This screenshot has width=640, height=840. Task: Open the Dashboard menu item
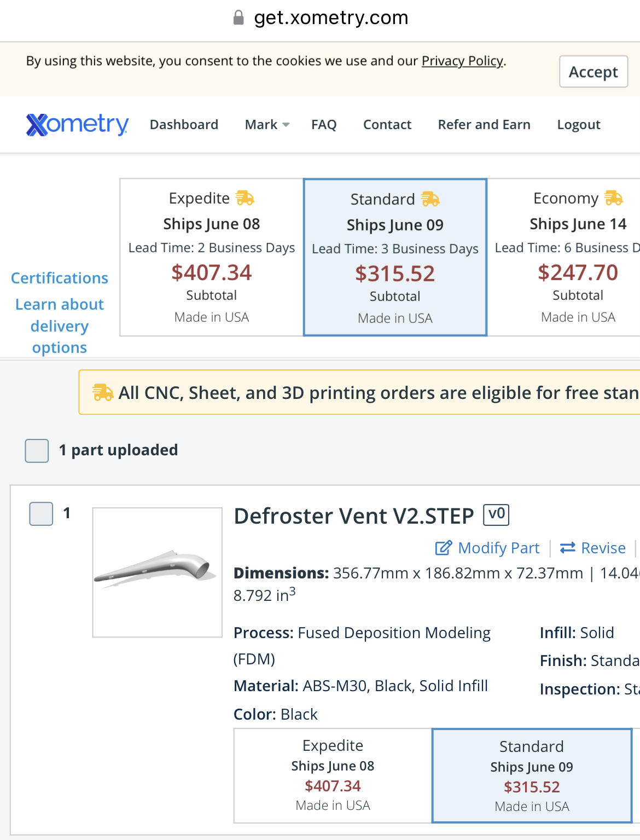[x=184, y=125]
